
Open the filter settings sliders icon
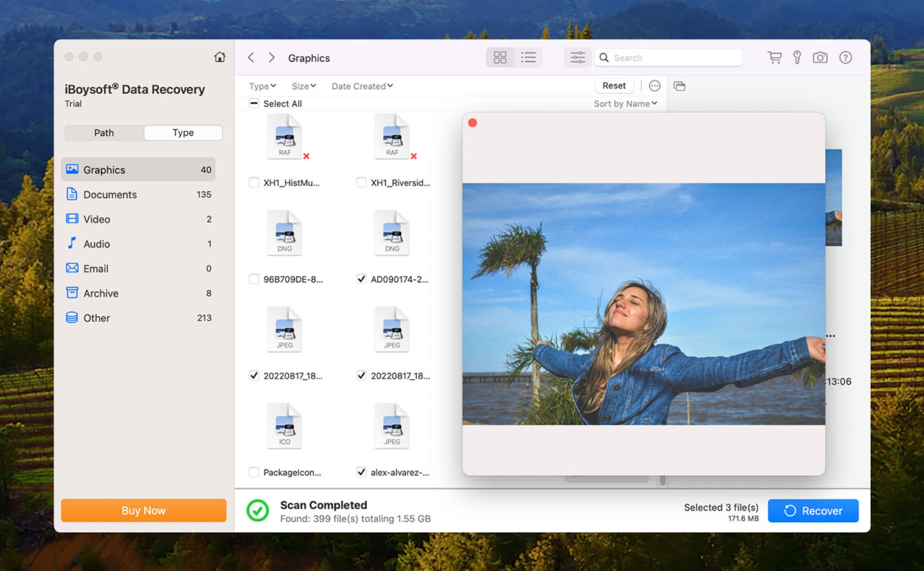(x=577, y=57)
